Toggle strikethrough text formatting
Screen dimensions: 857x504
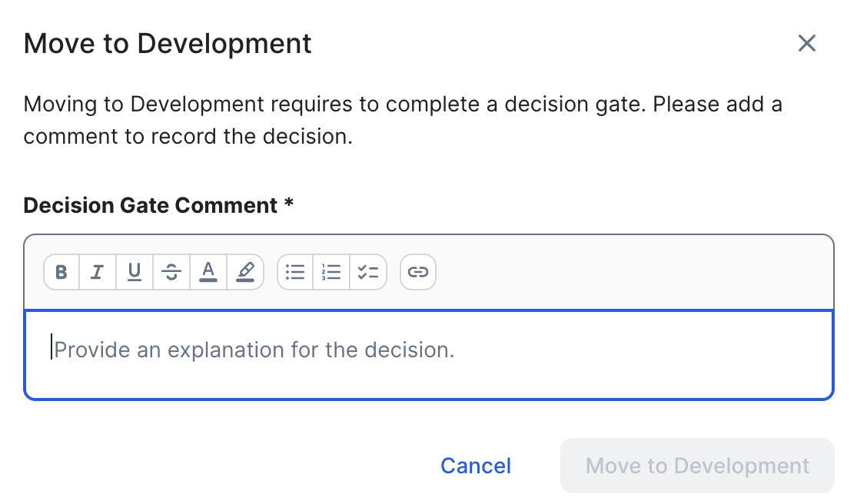[x=171, y=272]
